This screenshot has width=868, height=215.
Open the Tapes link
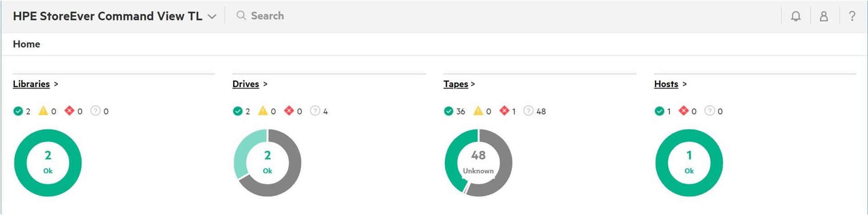[456, 84]
